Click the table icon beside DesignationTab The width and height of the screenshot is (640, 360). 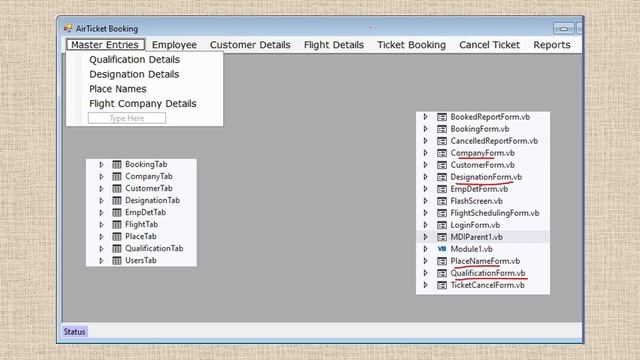coord(117,200)
